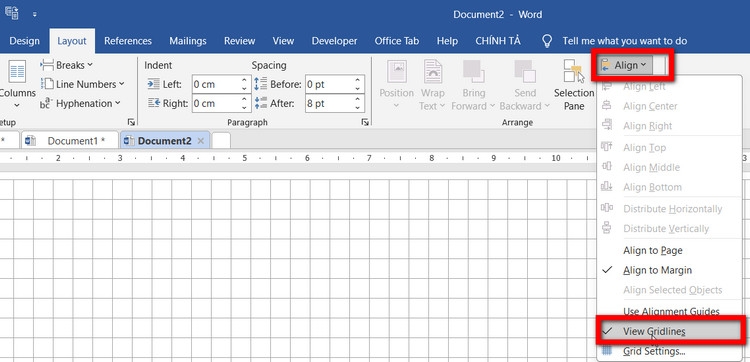Open the Office Tab ribbon tab
The image size is (750, 362).
[397, 41]
